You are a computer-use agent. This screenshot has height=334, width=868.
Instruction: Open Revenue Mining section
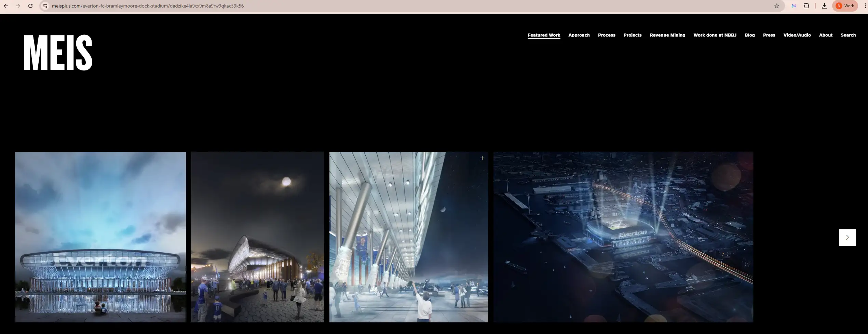click(x=667, y=35)
